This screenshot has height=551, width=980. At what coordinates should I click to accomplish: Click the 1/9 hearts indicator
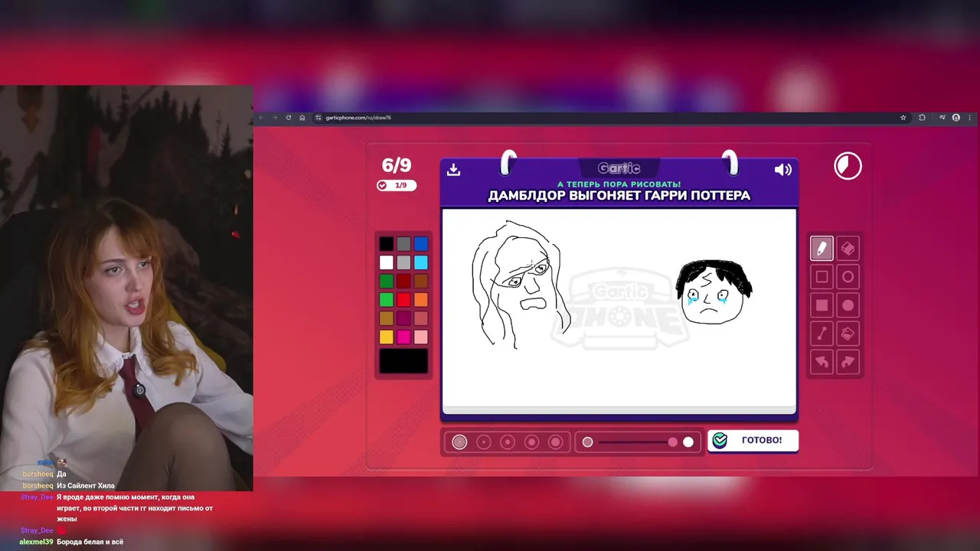[x=397, y=185]
